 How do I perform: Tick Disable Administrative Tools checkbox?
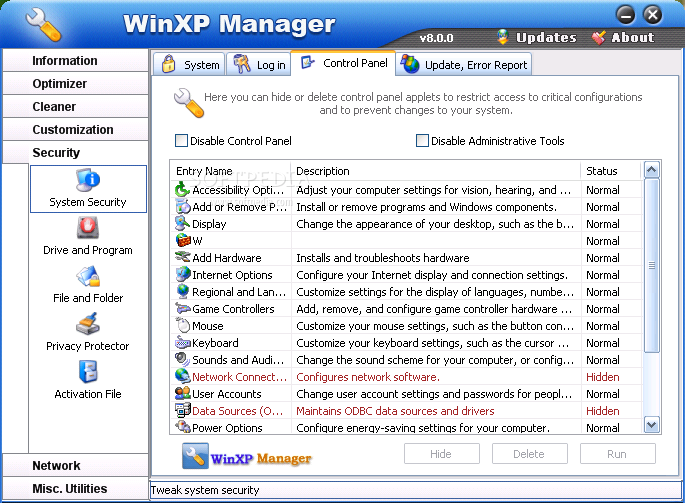pos(422,141)
